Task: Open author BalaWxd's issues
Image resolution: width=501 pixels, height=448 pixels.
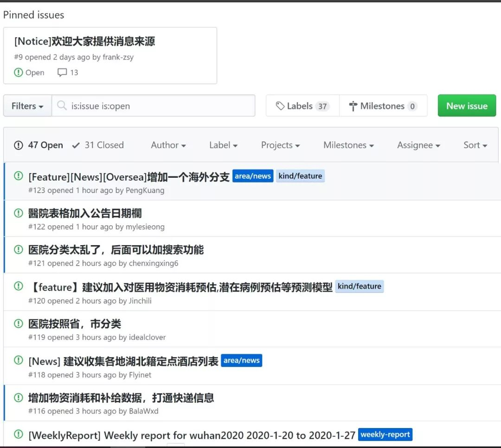Action: (x=143, y=411)
